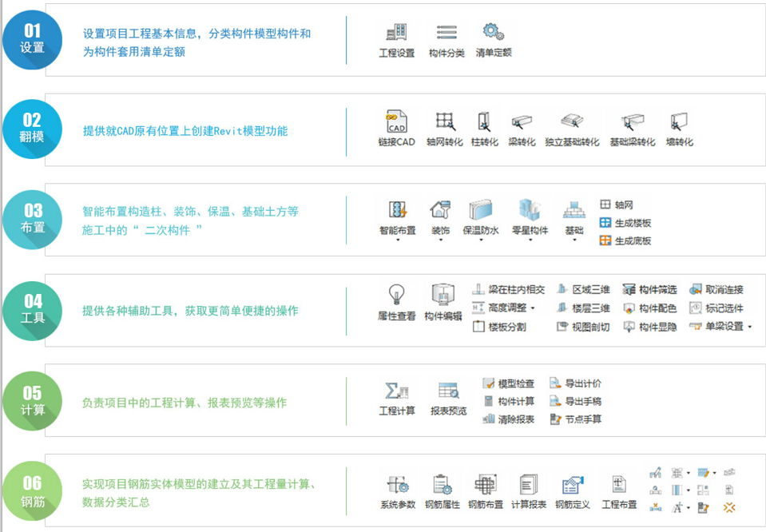Expand the 保温防水 dropdown menu

pyautogui.click(x=481, y=240)
